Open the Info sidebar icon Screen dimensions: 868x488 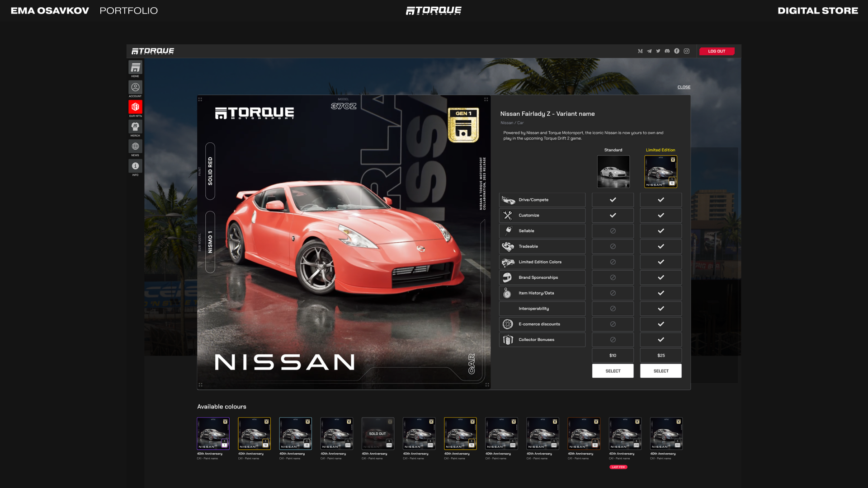pyautogui.click(x=135, y=166)
